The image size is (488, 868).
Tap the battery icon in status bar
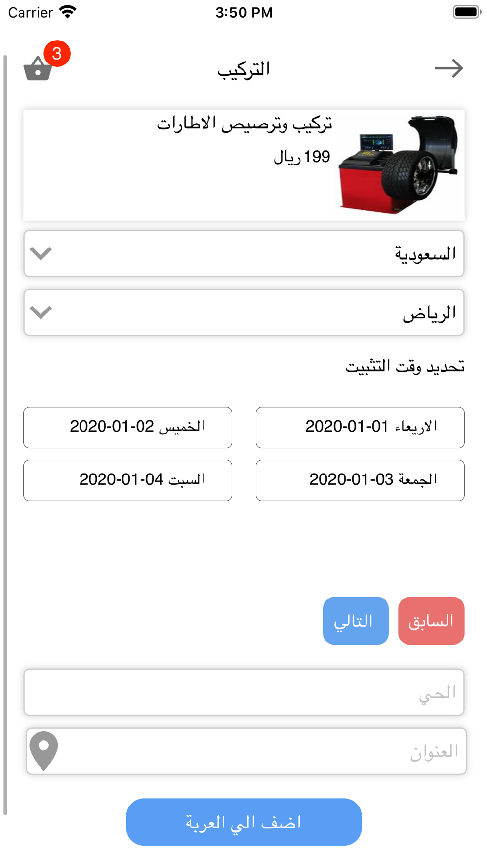(467, 12)
